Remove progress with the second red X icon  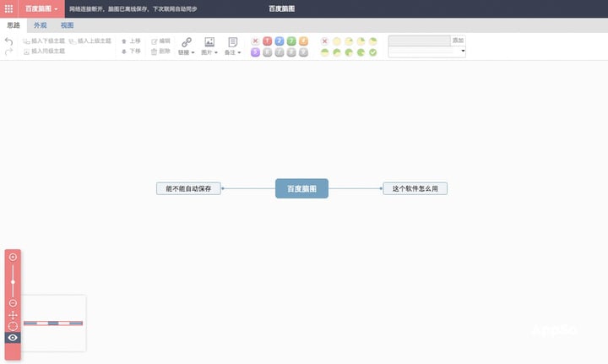pyautogui.click(x=325, y=41)
